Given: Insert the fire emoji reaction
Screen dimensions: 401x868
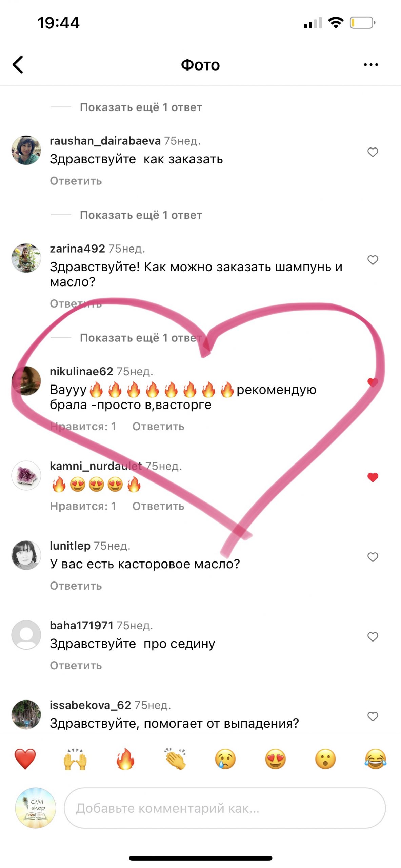Looking at the screenshot, I should (125, 759).
